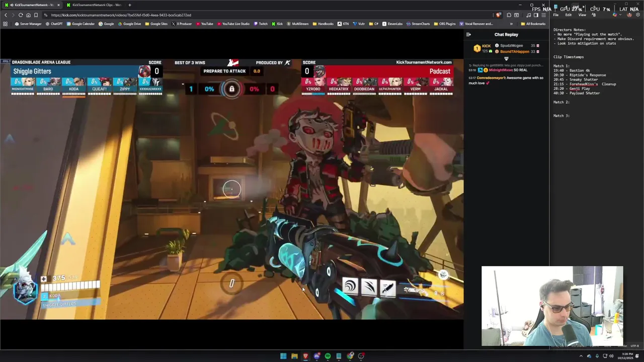Select the first KickTournamentNetwork browser tab
The height and width of the screenshot is (362, 644).
33,5
